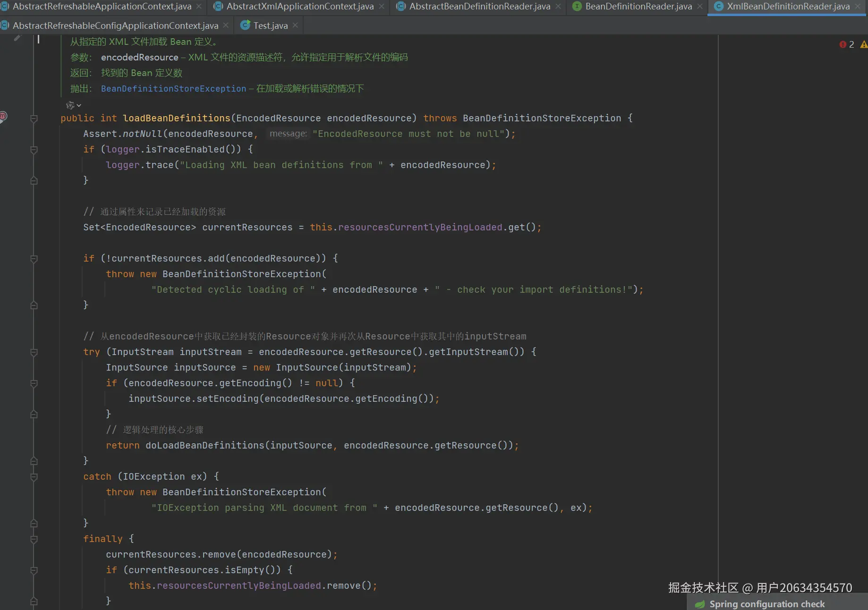Click the overridden method gutter marker
Viewport: 868px width, 610px height.
3,116
